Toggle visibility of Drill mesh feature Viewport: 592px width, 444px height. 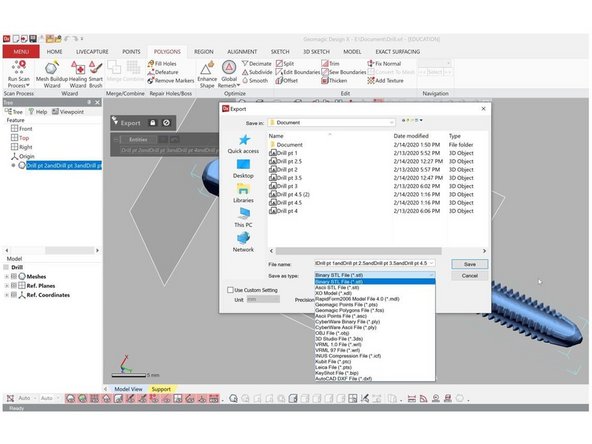(x=14, y=165)
